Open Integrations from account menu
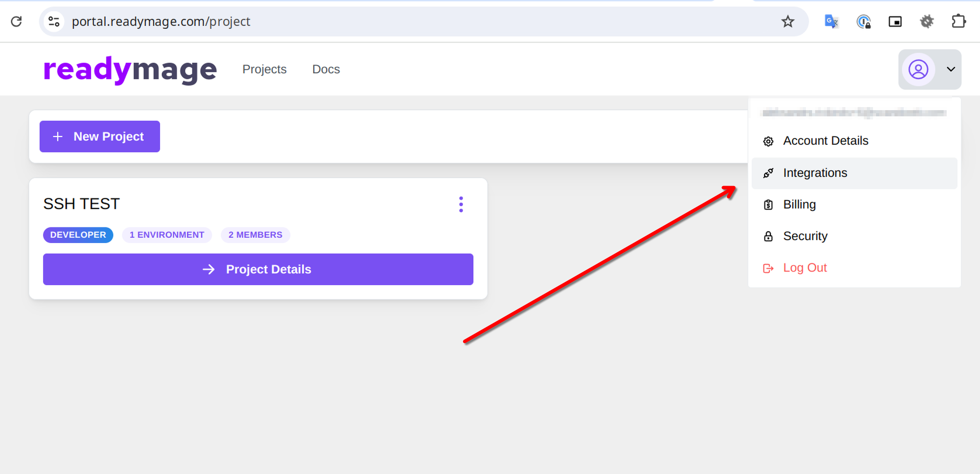Screen dimensions: 980x474 (815, 173)
